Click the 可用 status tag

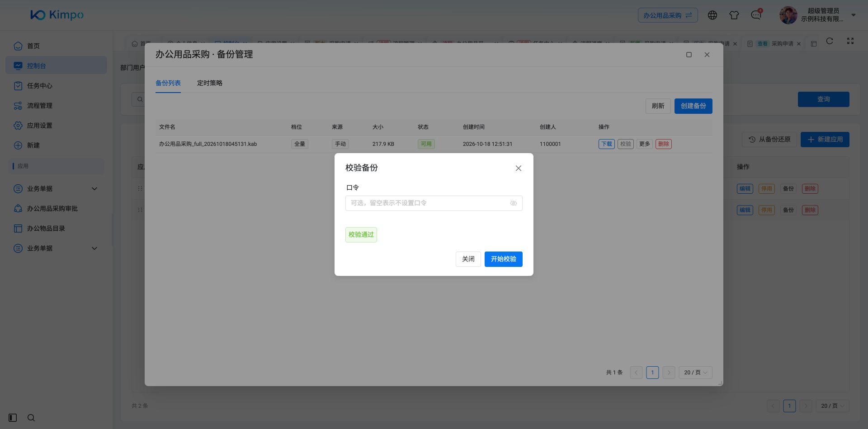426,144
